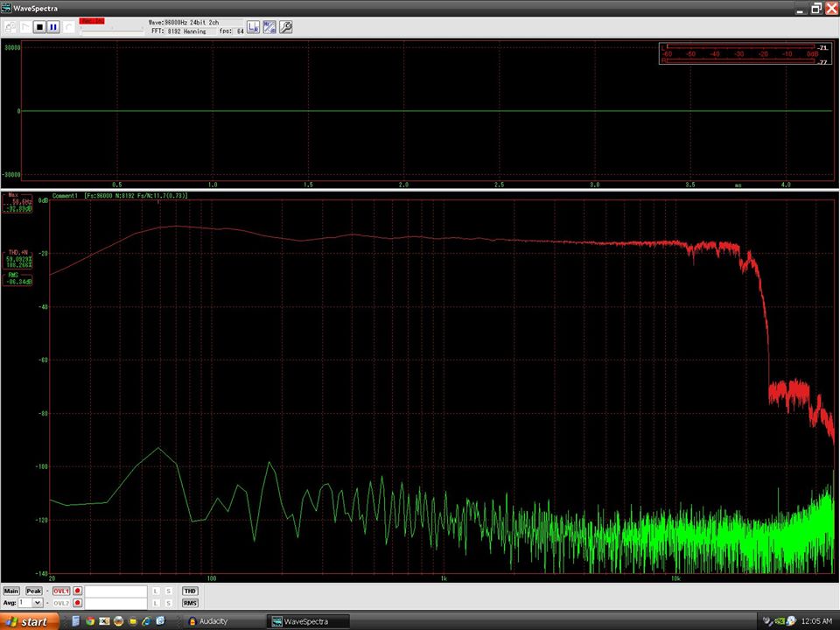The height and width of the screenshot is (630, 840).
Task: Toggle the Hz/dB axis scale icon
Action: 269,27
